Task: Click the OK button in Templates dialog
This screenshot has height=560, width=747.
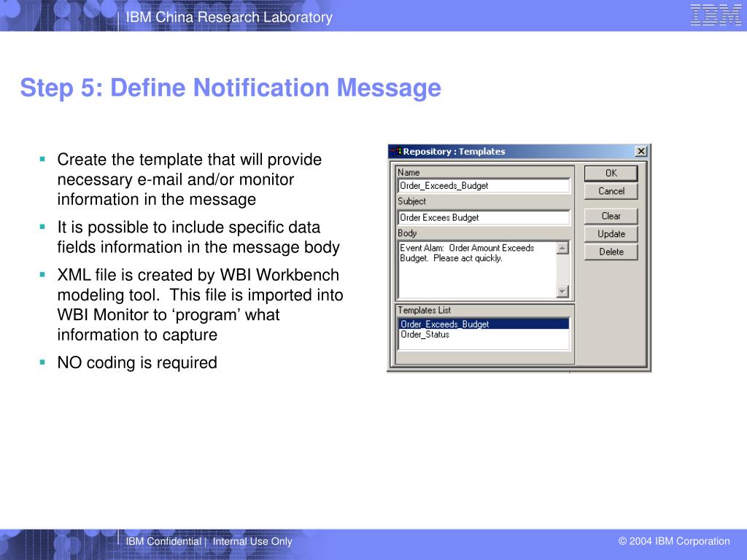Action: pos(611,174)
